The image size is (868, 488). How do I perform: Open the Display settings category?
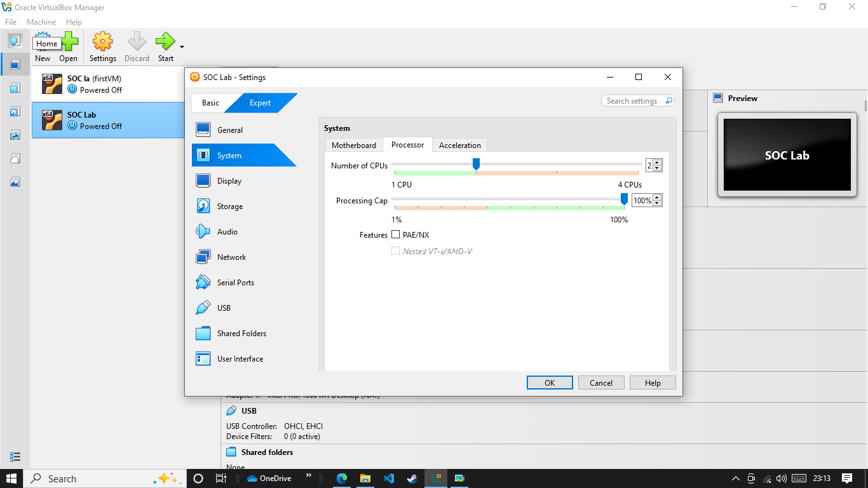point(244,181)
